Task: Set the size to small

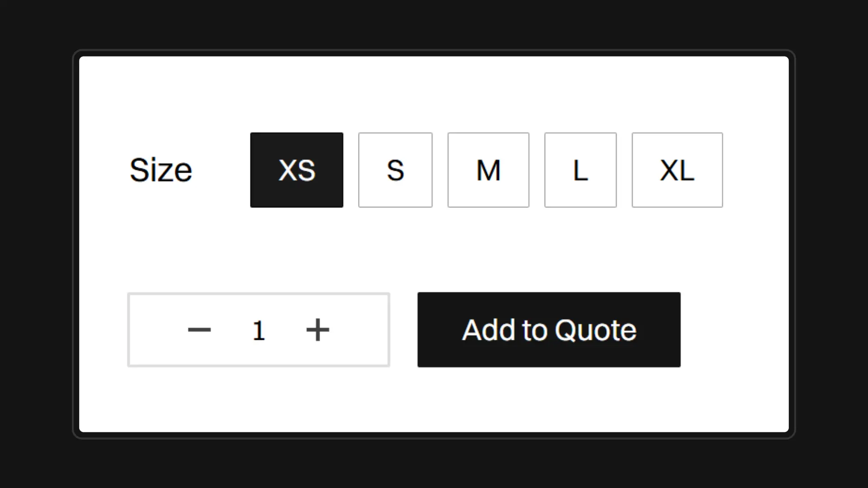Action: [395, 170]
